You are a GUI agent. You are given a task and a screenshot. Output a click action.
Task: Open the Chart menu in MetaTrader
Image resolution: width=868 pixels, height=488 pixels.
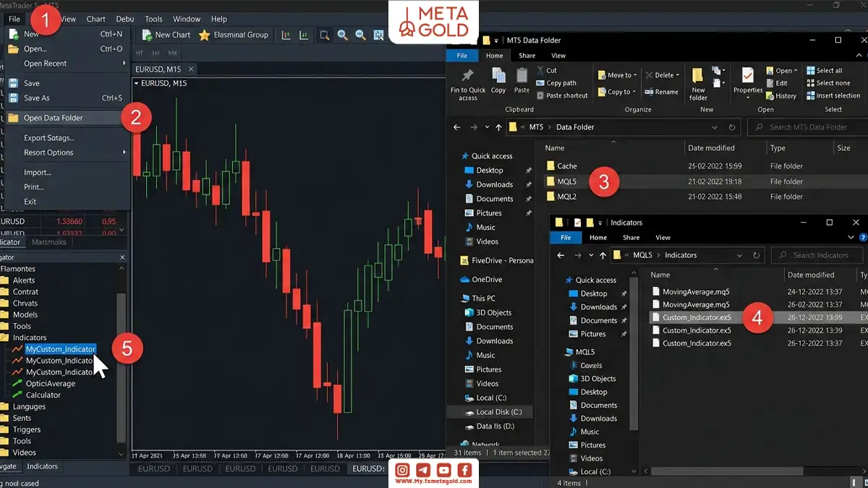[95, 19]
